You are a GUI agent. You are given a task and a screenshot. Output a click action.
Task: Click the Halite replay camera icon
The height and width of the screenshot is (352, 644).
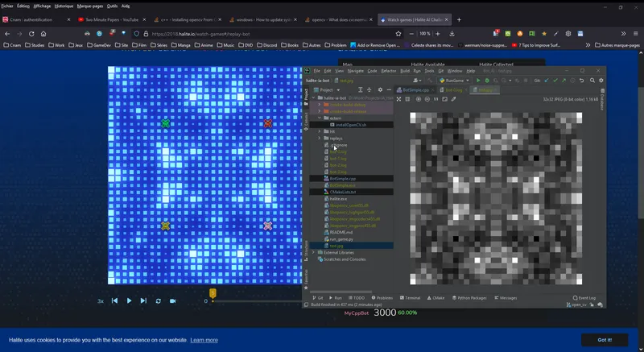click(173, 300)
